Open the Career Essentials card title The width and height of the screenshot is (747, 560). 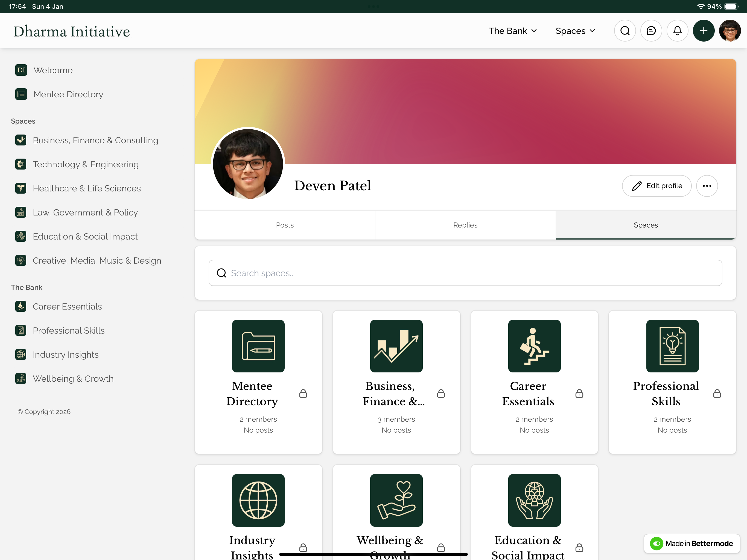[x=528, y=393]
